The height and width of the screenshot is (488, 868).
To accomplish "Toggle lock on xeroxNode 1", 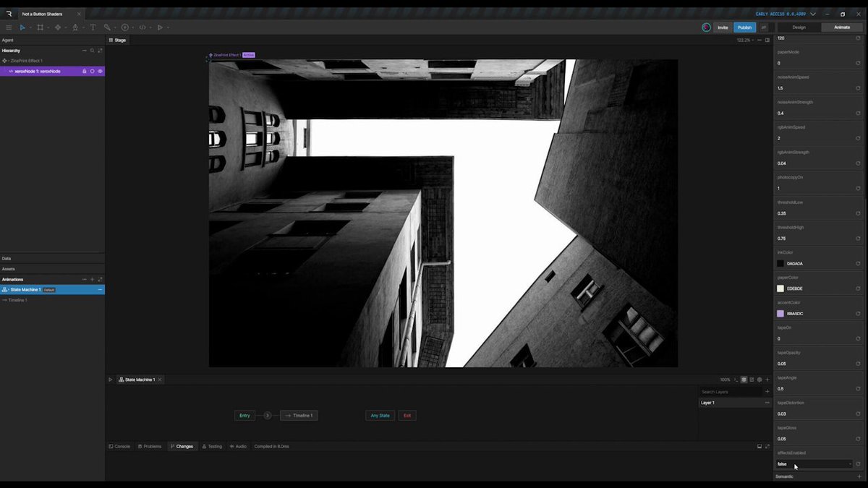I will [x=84, y=71].
